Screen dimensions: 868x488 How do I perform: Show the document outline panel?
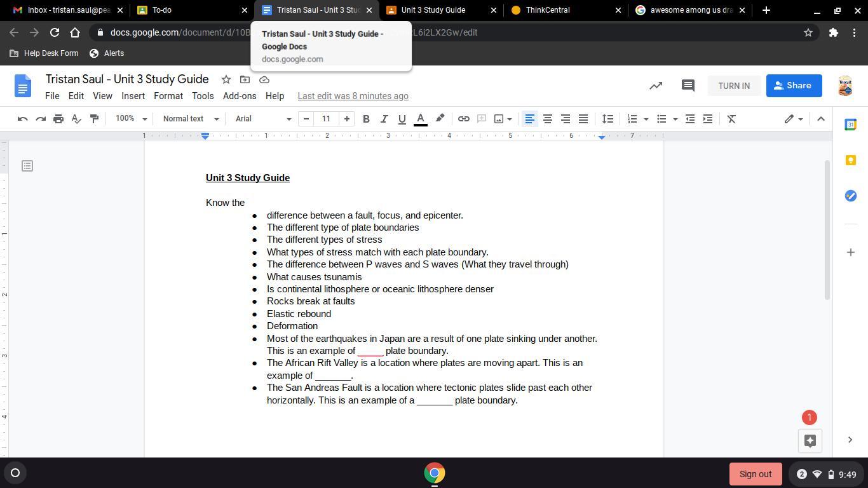point(27,166)
